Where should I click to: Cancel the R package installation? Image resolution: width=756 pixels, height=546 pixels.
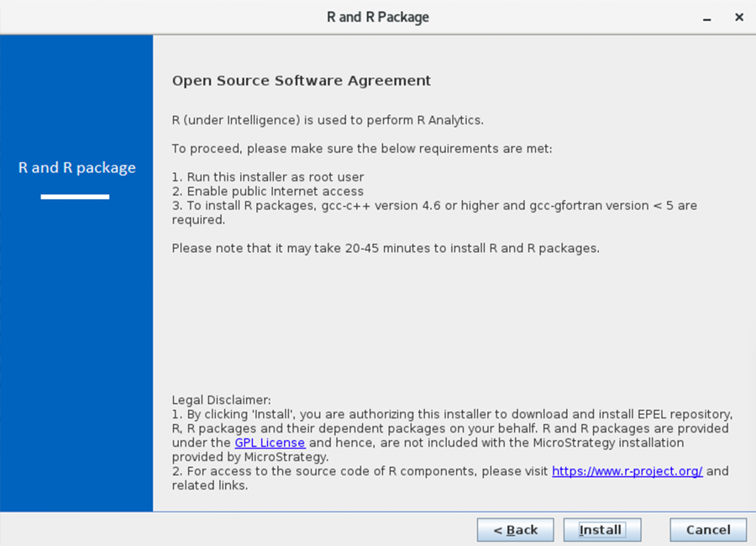pyautogui.click(x=708, y=530)
